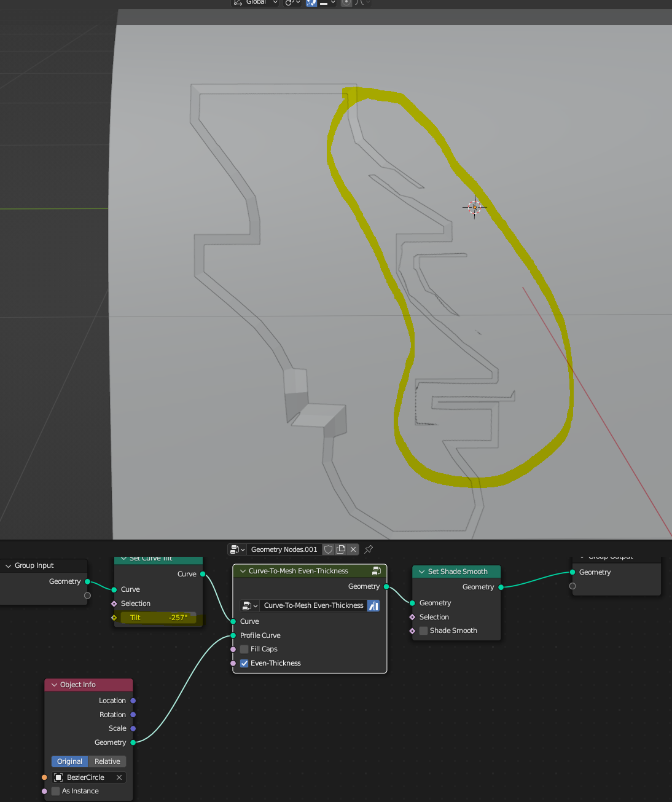Viewport: 672px width, 802px height.
Task: Toggle snapping magnet icon in viewport header
Action: coord(311,2)
